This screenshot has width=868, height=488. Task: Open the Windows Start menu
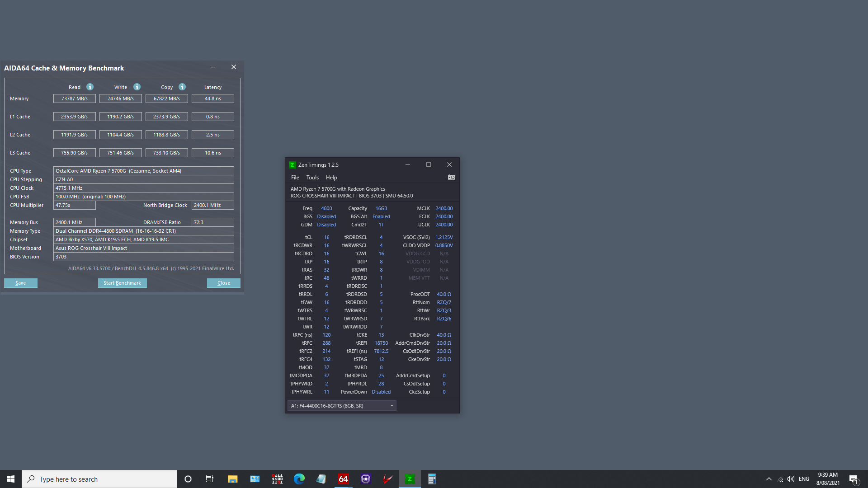[11, 479]
